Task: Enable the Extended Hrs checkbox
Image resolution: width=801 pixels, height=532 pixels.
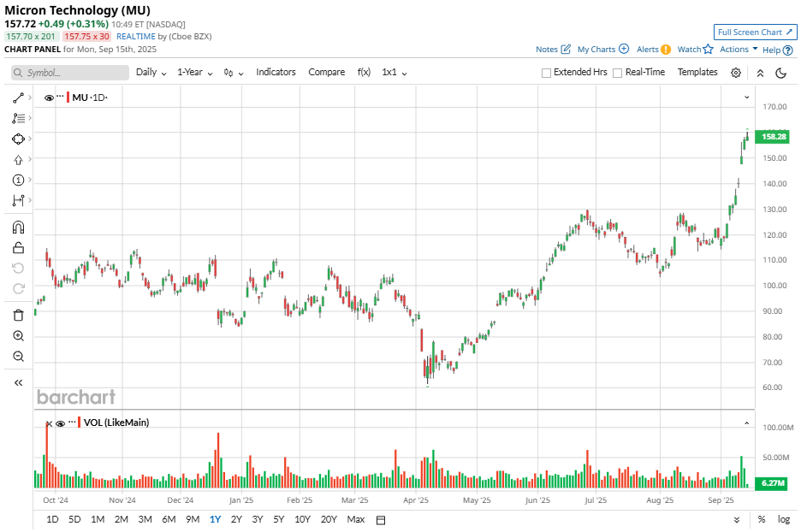Action: pyautogui.click(x=546, y=73)
